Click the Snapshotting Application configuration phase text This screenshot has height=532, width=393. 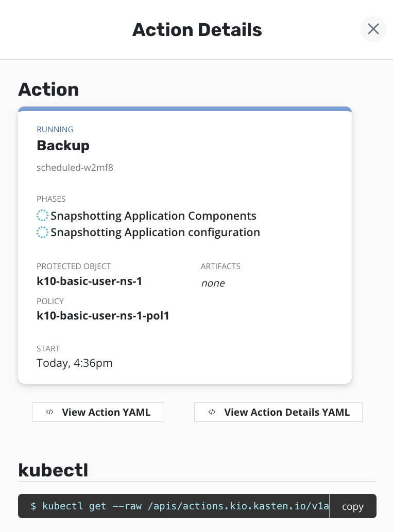click(x=155, y=233)
